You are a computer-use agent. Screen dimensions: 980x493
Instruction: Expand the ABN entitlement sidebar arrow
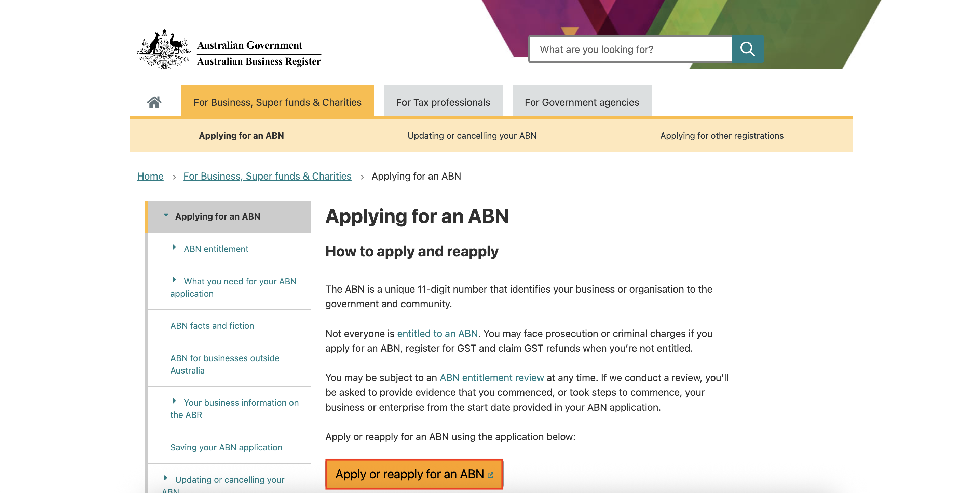pos(174,248)
